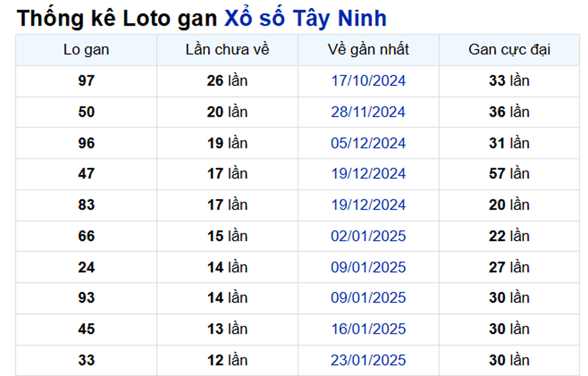Select the 17 lần cell in row 83
This screenshot has width=588, height=376.
pos(227,205)
